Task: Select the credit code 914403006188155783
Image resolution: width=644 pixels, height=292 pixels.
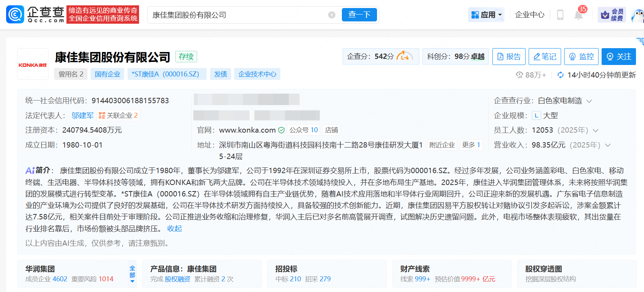Action: coord(130,101)
